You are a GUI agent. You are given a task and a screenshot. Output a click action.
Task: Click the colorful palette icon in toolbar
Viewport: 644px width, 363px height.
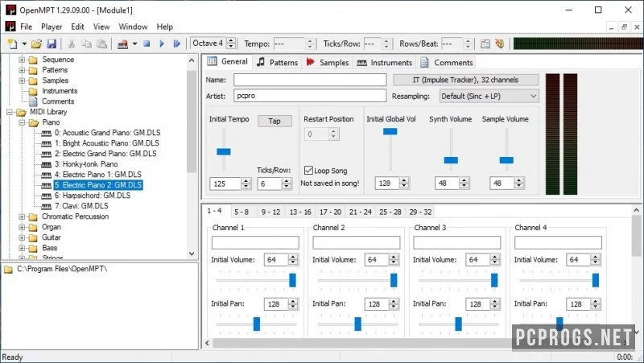(x=499, y=43)
